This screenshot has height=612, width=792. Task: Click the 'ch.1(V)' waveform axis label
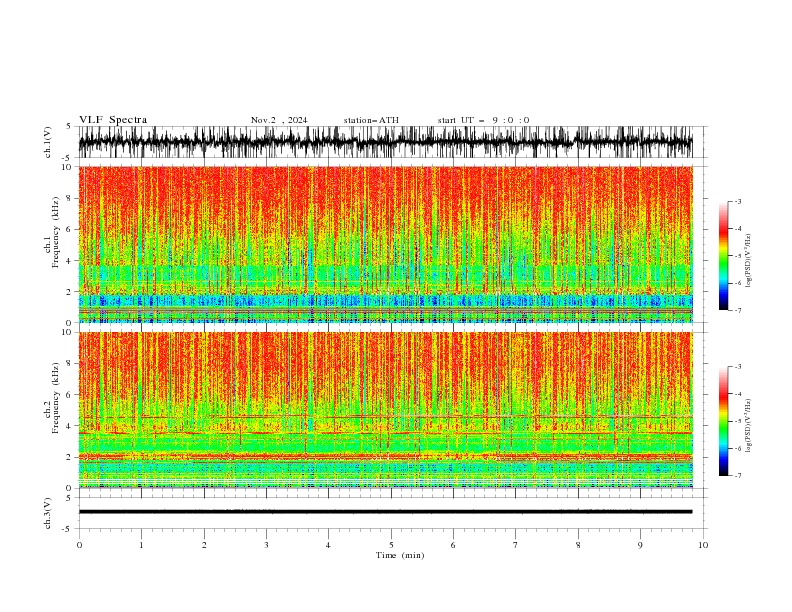tap(48, 142)
